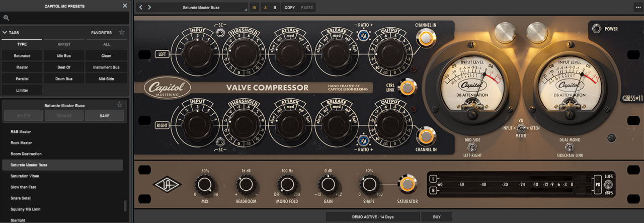This screenshot has width=644, height=223.
Task: Select the Saturated tag
Action: pos(22,56)
